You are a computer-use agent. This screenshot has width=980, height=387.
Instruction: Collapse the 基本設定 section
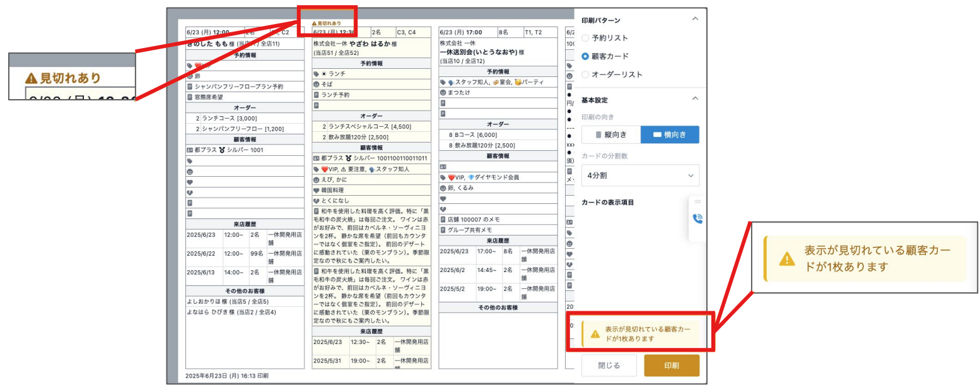coord(695,98)
